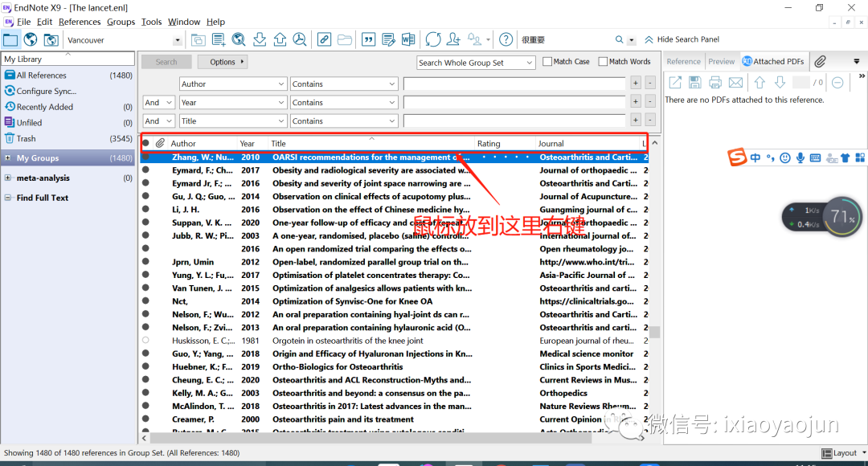Click the Quick Search magnifier icon
868x466 pixels.
pyautogui.click(x=620, y=40)
